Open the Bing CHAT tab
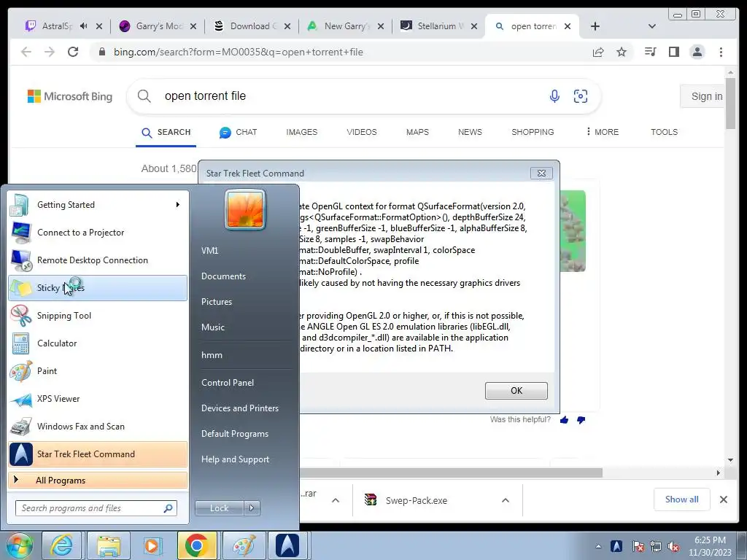 239,133
